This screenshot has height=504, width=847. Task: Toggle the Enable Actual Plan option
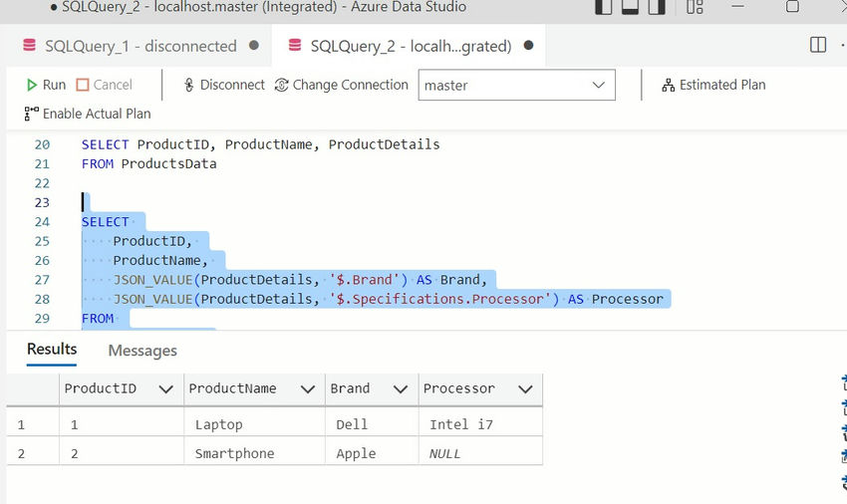pyautogui.click(x=88, y=114)
